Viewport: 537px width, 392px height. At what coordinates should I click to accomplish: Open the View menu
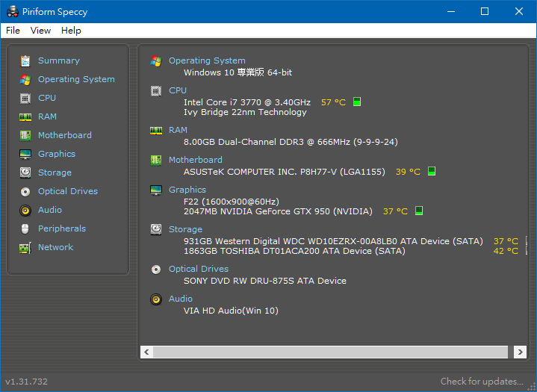click(x=40, y=31)
